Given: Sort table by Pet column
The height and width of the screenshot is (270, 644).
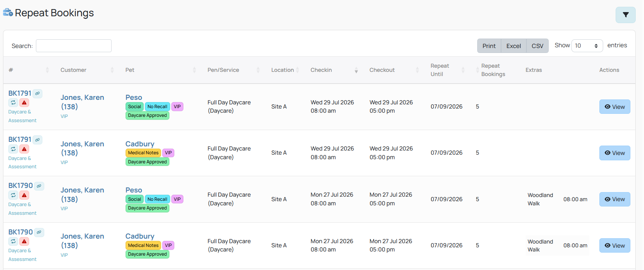Looking at the screenshot, I should tap(161, 70).
